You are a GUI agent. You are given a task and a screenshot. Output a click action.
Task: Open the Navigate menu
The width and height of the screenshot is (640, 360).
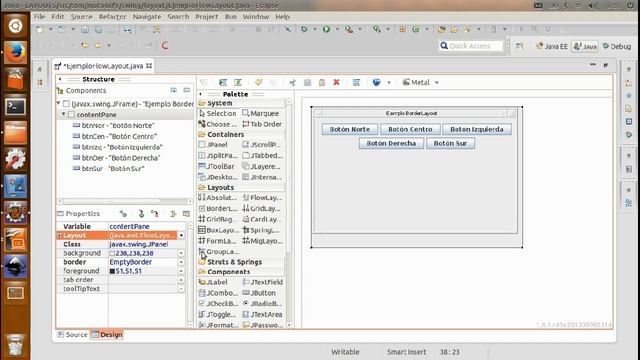[x=147, y=17]
